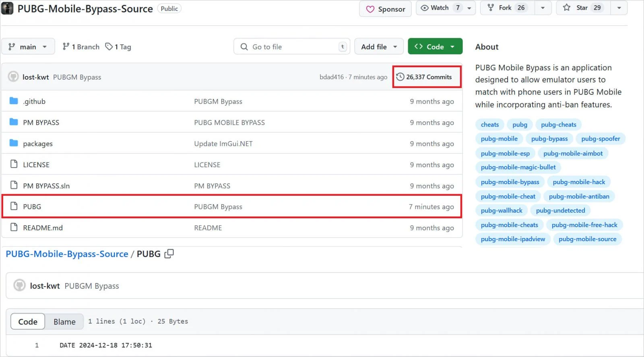Switch to the Code tab
This screenshot has height=357, width=644.
(x=28, y=322)
